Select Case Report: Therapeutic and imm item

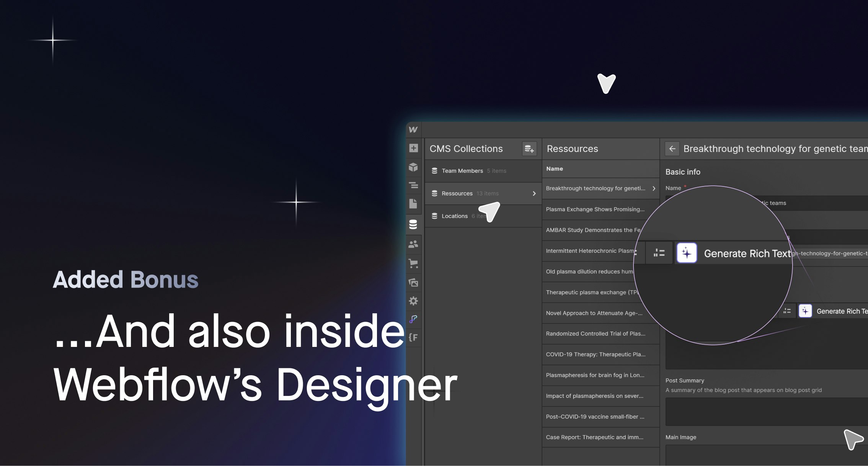(600, 437)
